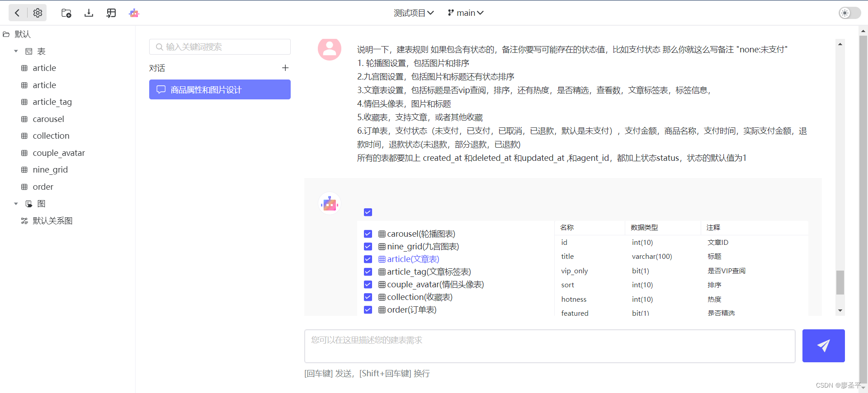The height and width of the screenshot is (393, 868).
Task: Click the back arrow button
Action: tap(17, 13)
